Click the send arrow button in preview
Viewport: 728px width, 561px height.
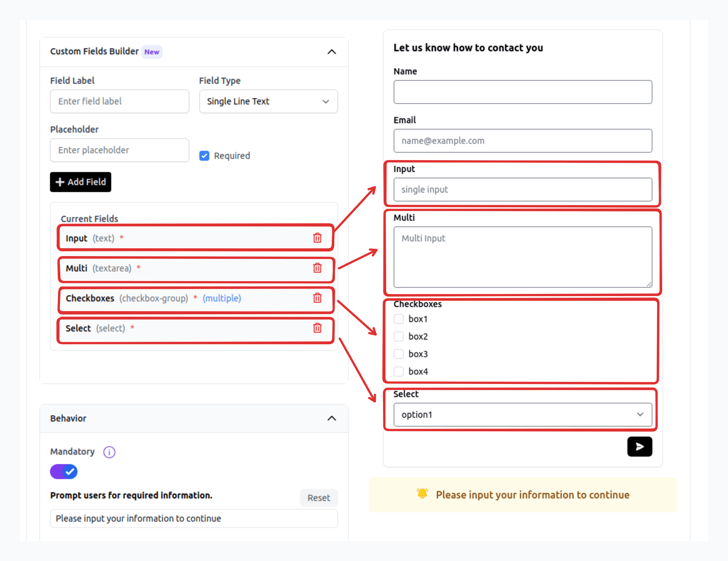pyautogui.click(x=639, y=446)
